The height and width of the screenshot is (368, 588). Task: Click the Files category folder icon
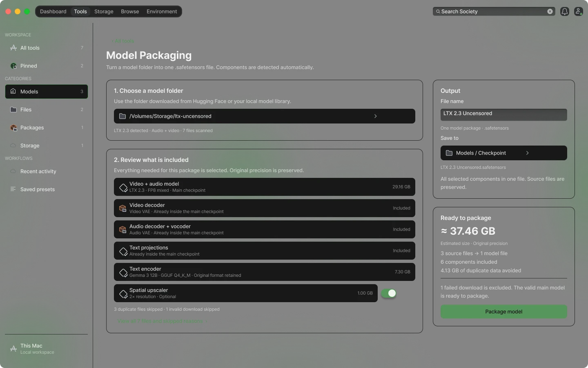[x=13, y=110]
